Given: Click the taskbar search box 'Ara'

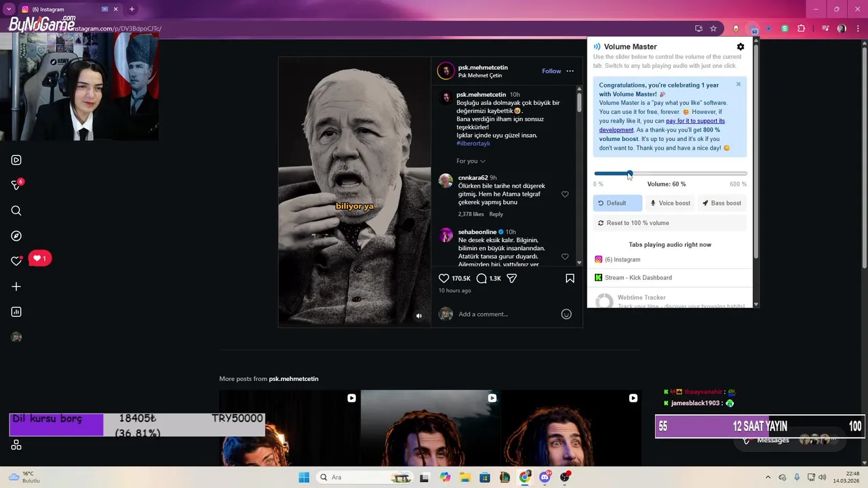Looking at the screenshot, I should pos(366,477).
